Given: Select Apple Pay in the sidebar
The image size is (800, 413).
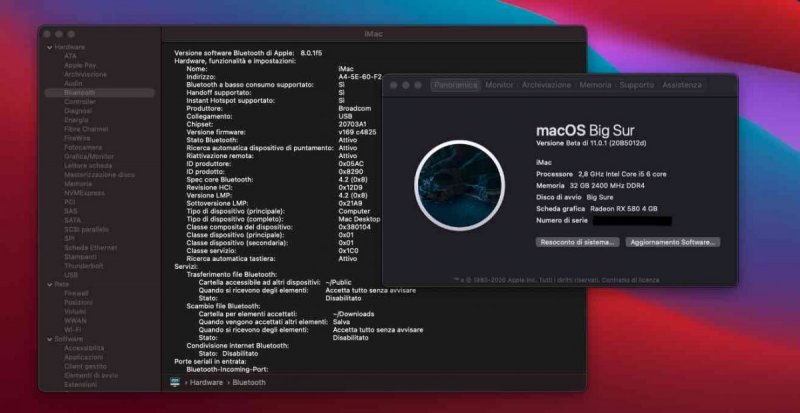Looking at the screenshot, I should (80, 65).
